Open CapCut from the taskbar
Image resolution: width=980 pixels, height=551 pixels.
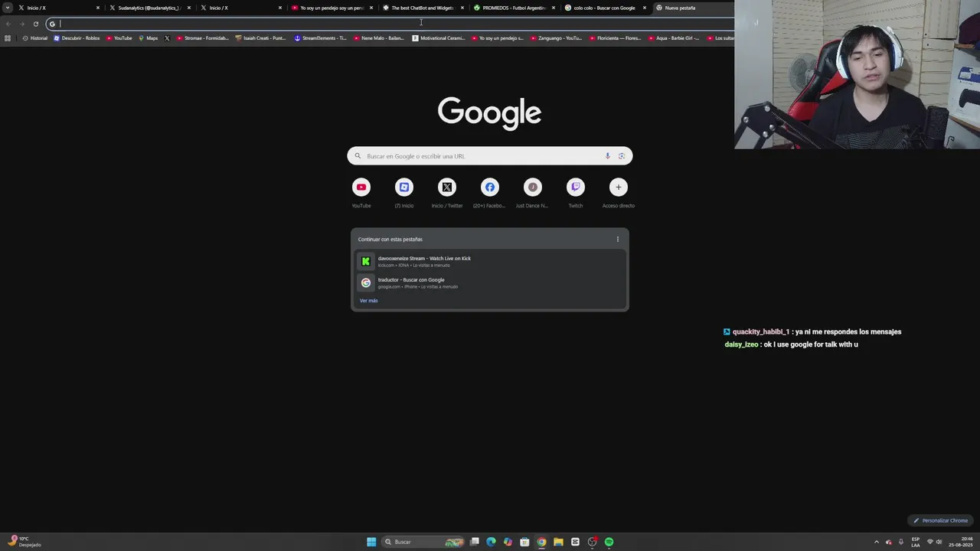click(575, 542)
